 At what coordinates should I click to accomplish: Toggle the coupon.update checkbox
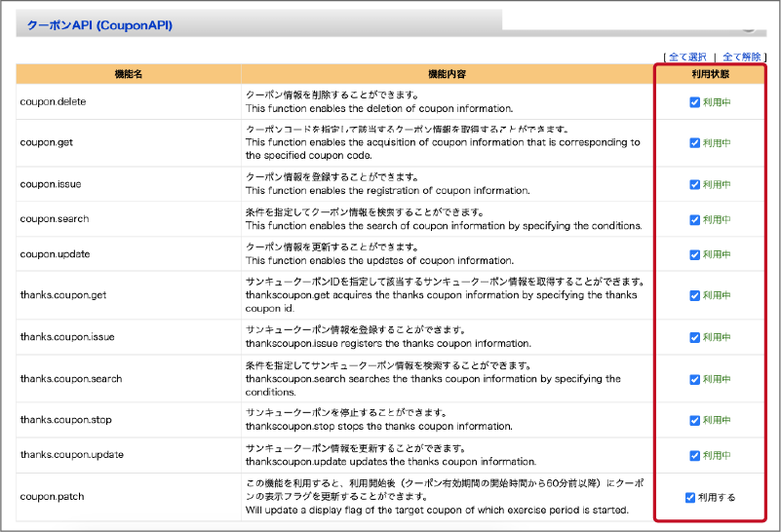coord(695,255)
